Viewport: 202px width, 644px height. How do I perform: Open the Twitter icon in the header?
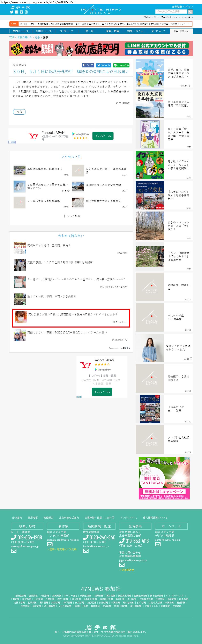[12, 12]
